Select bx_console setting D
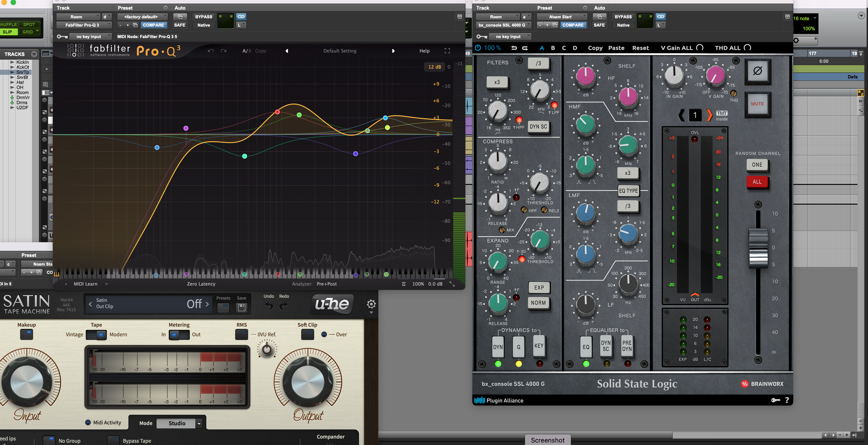The width and height of the screenshot is (868, 445). click(575, 48)
